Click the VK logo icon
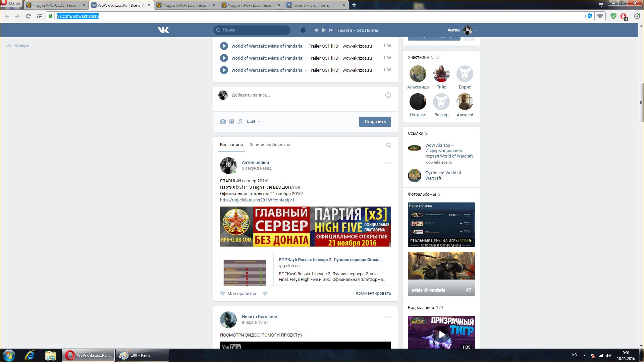644x362 pixels. click(163, 30)
